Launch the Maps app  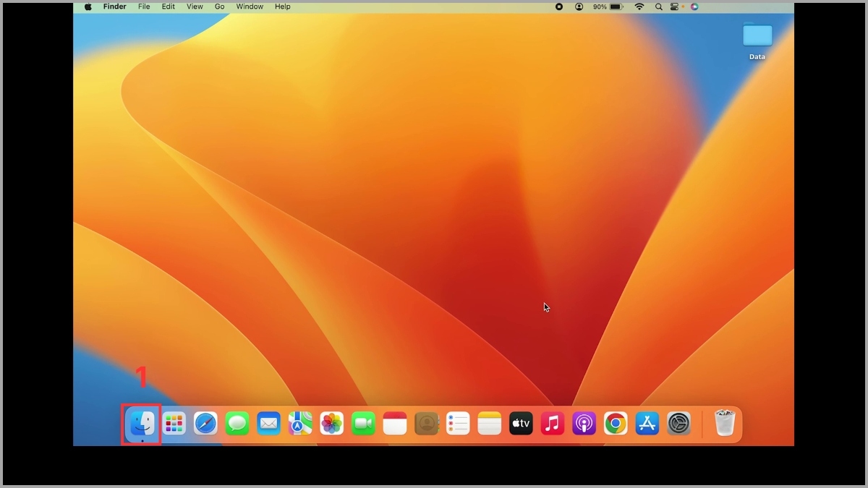300,424
